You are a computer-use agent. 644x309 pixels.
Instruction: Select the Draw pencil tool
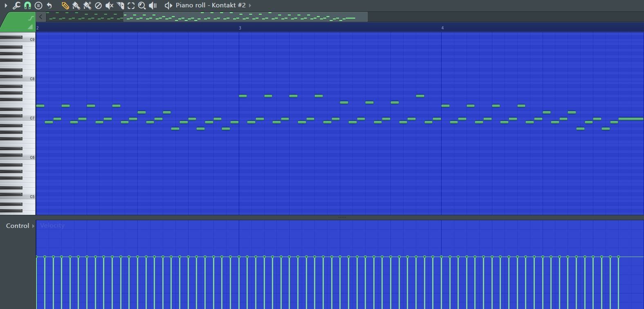coord(65,5)
